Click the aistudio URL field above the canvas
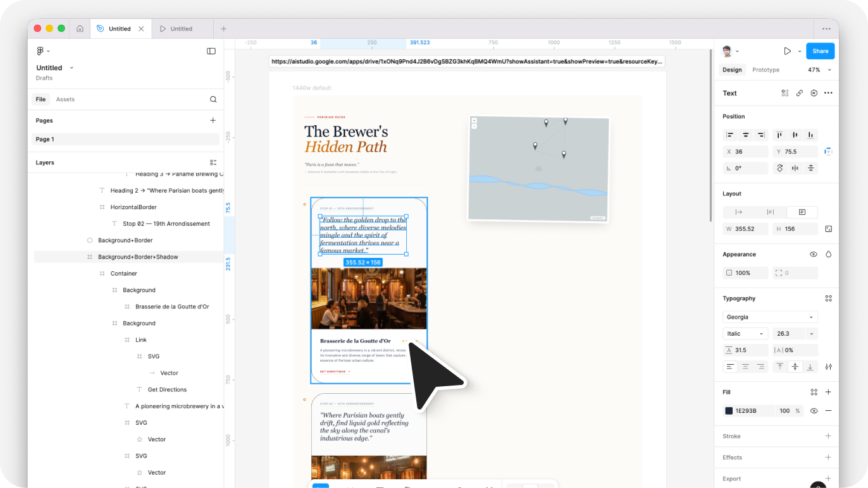The image size is (868, 488). (466, 61)
